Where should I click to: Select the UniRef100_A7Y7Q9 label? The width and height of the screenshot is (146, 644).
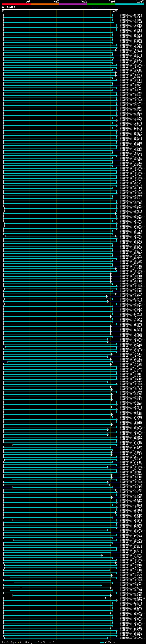[131, 45]
